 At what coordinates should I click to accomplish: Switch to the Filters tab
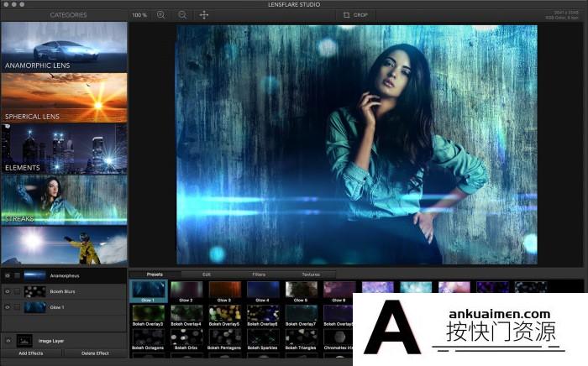pyautogui.click(x=259, y=274)
